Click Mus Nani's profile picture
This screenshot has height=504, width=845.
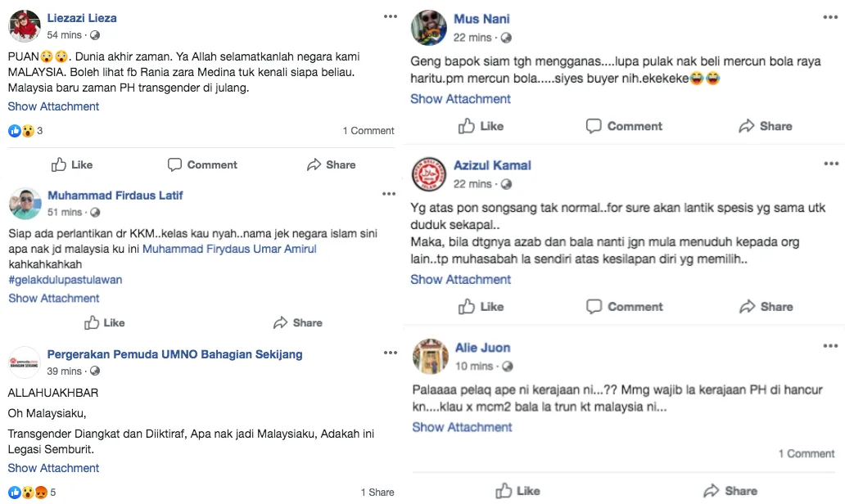point(428,28)
